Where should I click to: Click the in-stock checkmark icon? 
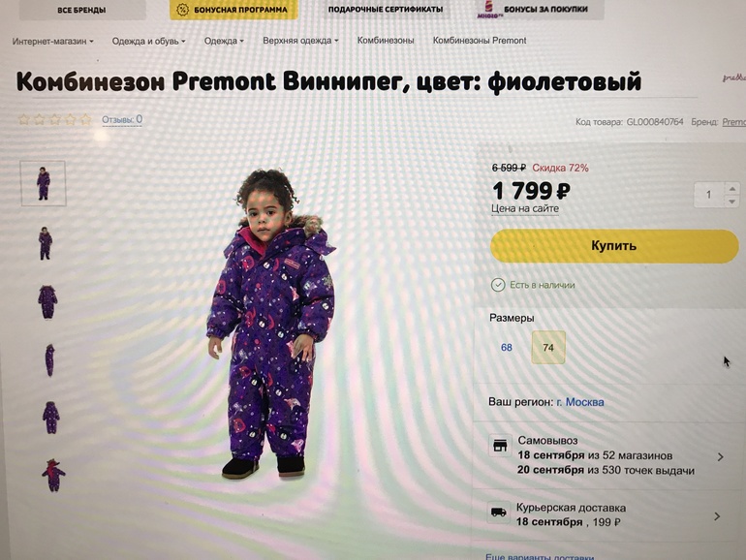point(498,285)
